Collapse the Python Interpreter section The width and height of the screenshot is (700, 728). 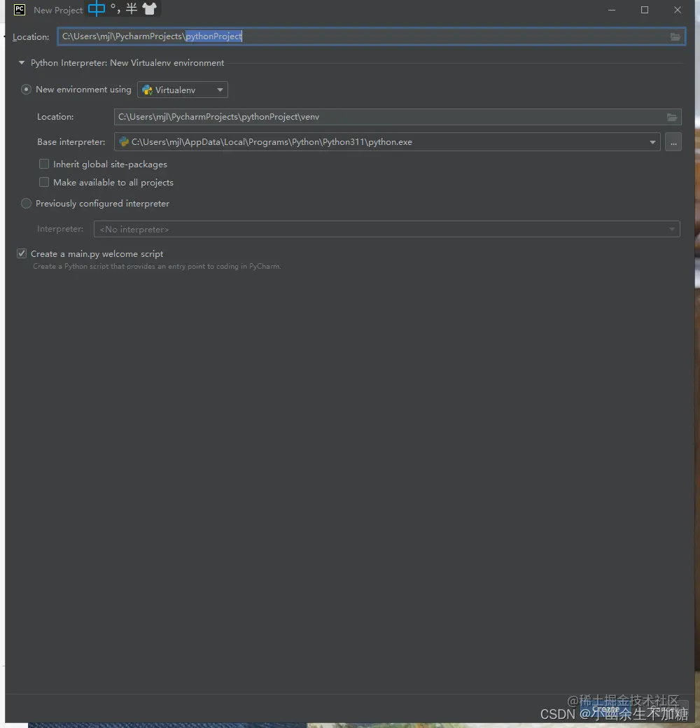coord(22,63)
